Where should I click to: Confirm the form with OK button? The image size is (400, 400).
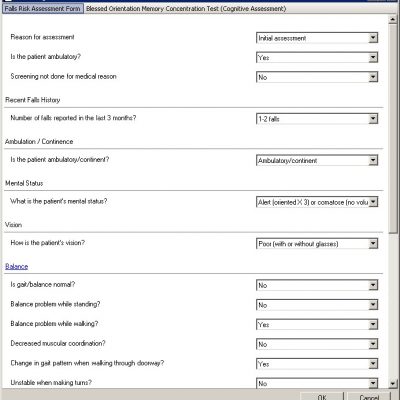click(322, 397)
